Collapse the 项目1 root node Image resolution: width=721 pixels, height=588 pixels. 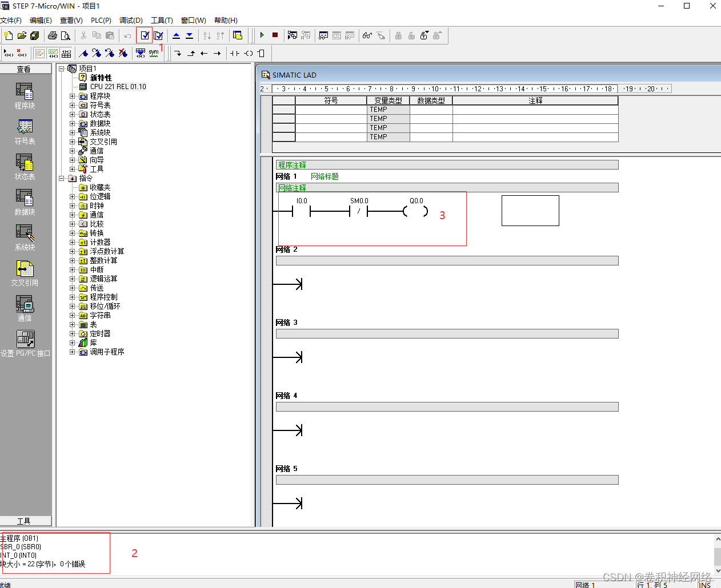[x=62, y=69]
